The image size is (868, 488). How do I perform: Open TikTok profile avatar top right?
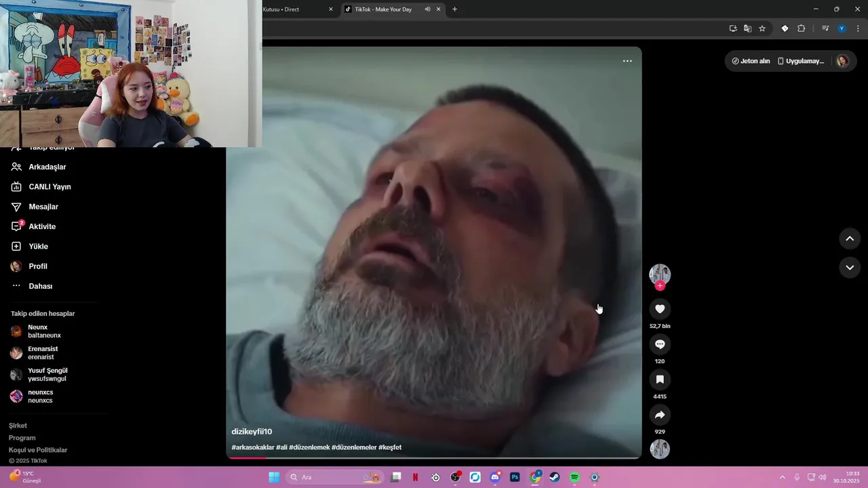[x=842, y=61]
